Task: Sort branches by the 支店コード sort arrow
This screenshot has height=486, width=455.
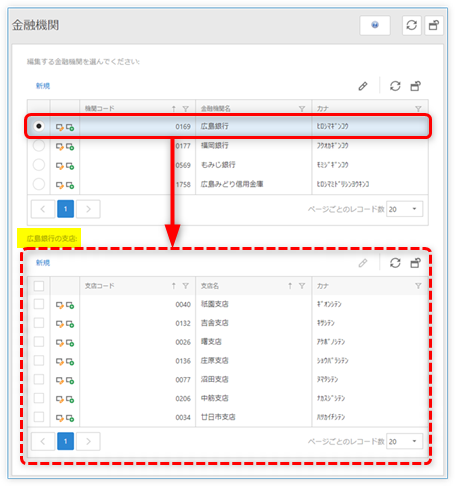Action: point(174,286)
